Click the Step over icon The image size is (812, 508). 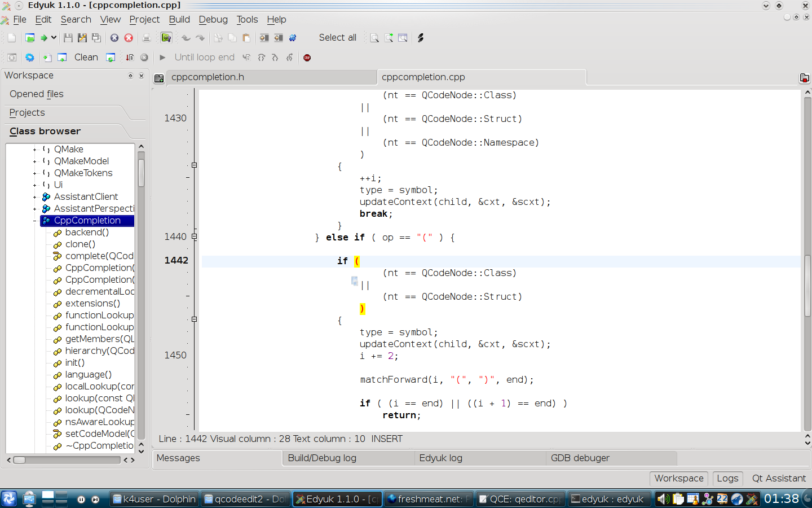point(261,58)
